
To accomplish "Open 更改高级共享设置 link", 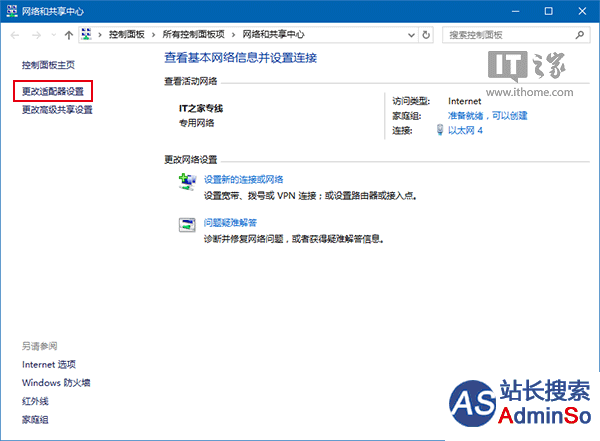I will 57,110.
